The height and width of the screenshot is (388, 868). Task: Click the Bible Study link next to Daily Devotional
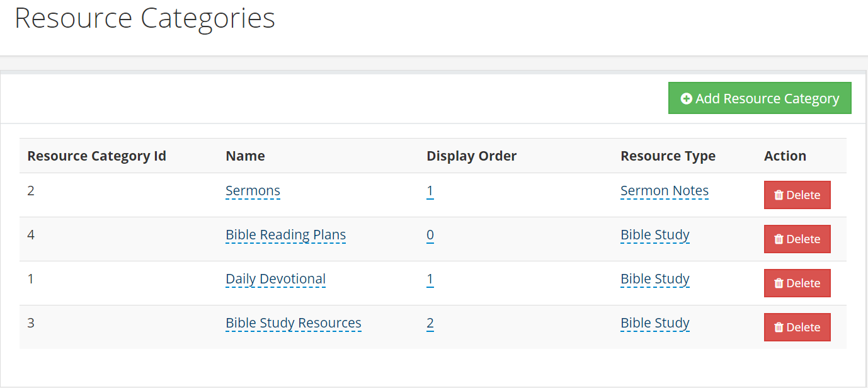(x=654, y=278)
